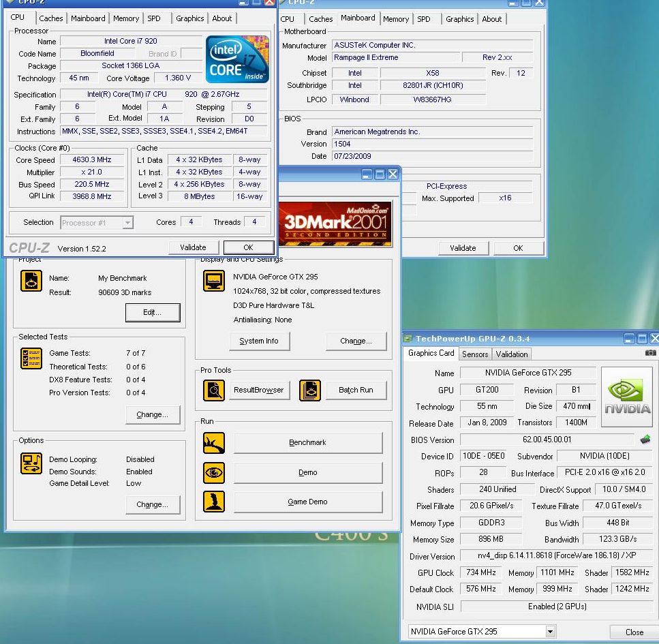
Task: Click the Driver Version field in GPU-Z
Action: [x=556, y=555]
